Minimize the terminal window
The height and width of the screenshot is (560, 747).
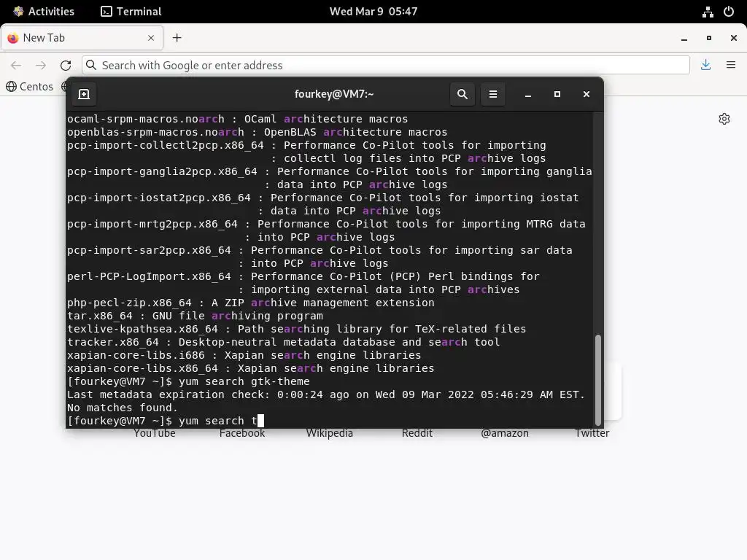pyautogui.click(x=528, y=95)
